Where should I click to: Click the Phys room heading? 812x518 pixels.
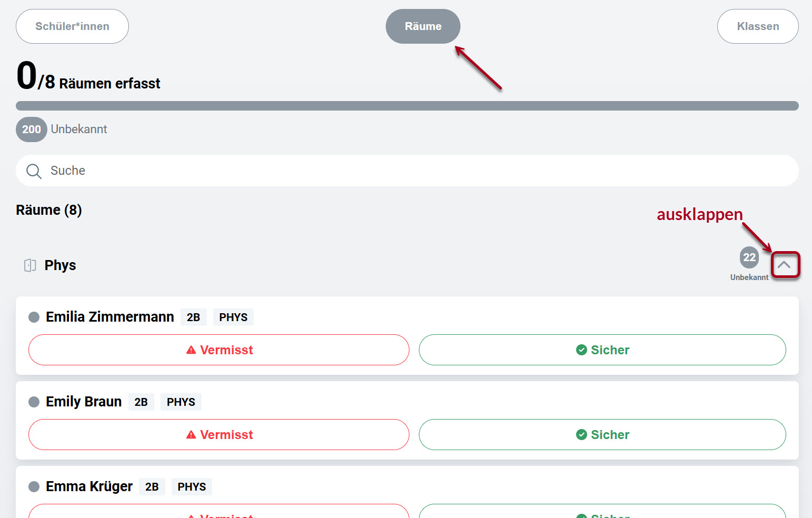pyautogui.click(x=60, y=265)
